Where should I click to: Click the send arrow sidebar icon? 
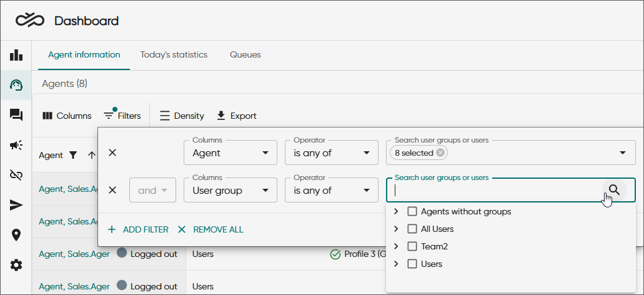[16, 205]
